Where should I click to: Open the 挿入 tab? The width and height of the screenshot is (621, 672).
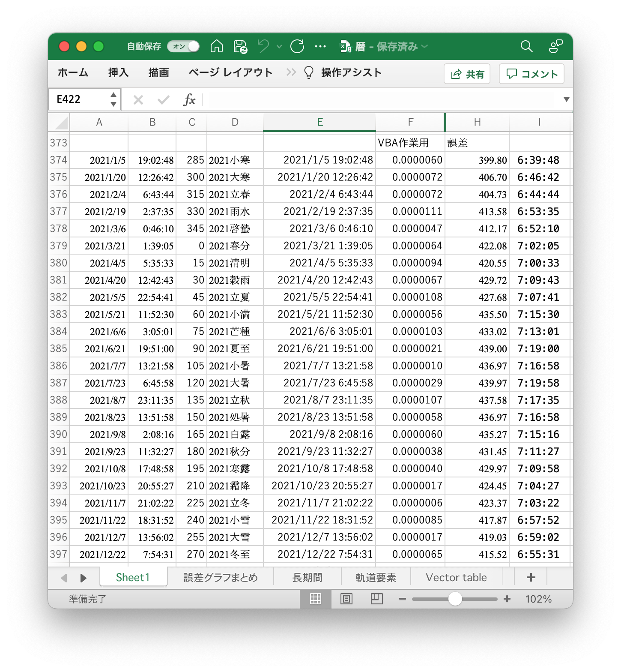(118, 72)
